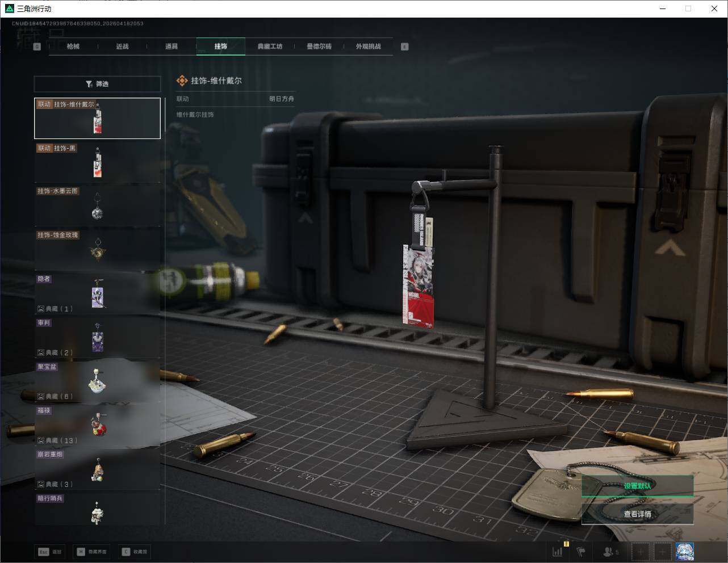Select the 福禄 charm item
Image resolution: width=728 pixels, height=563 pixels.
point(97,425)
